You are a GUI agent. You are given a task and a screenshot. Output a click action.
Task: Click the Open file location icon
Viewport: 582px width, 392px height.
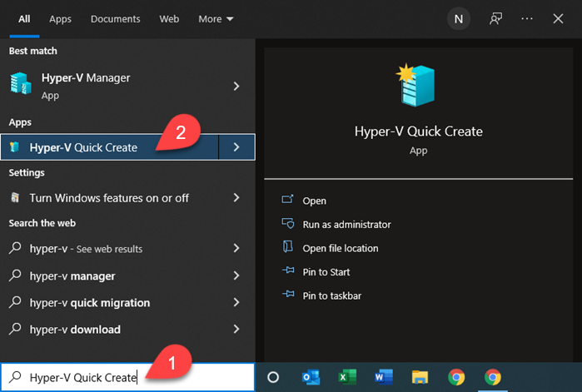click(288, 246)
